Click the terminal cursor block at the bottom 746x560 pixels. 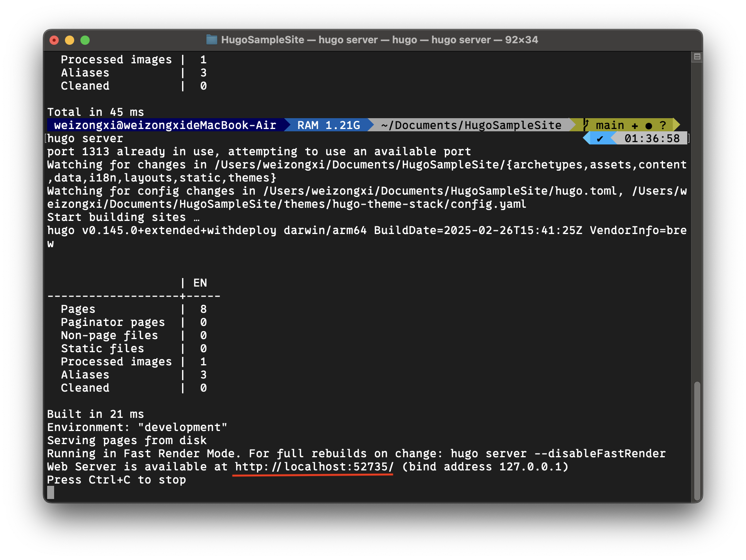click(x=51, y=492)
